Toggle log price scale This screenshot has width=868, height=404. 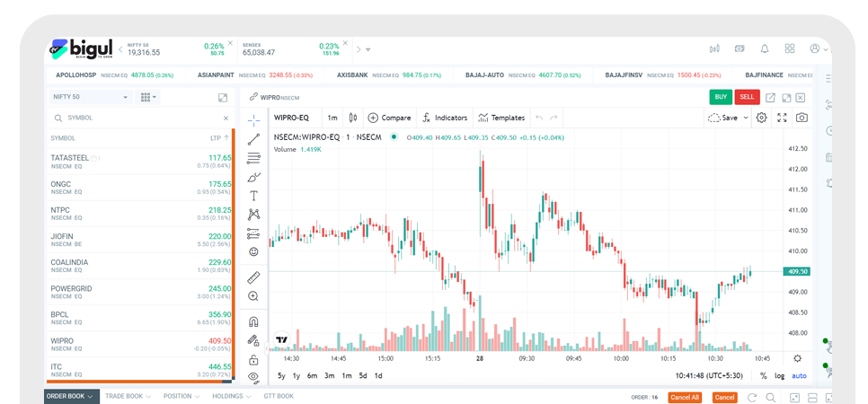pos(779,376)
